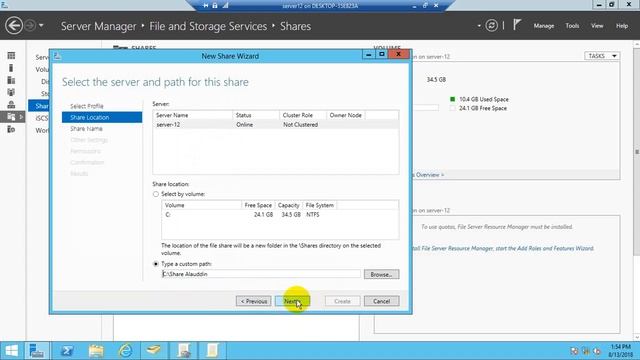Click the Next button

292,301
